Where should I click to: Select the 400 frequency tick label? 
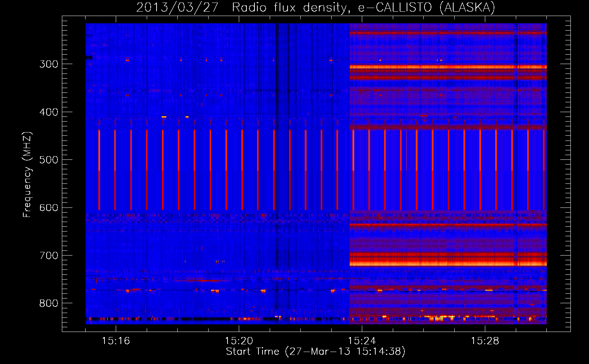click(49, 112)
